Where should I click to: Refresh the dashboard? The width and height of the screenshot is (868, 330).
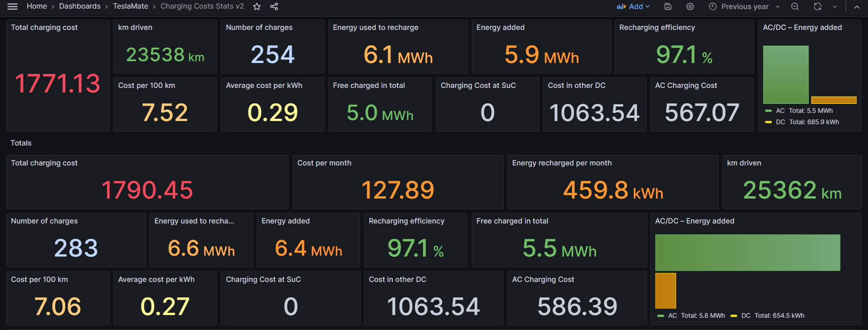817,6
